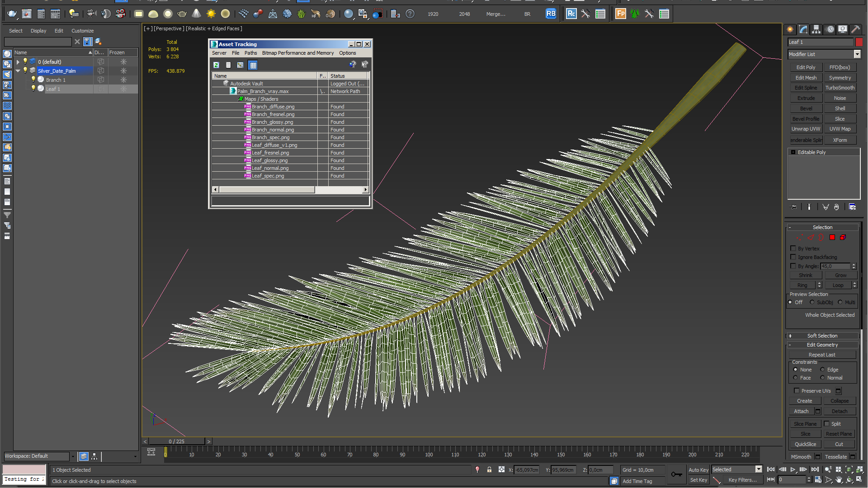Open the Create command panel tab
This screenshot has width=868, height=488.
click(x=790, y=29)
